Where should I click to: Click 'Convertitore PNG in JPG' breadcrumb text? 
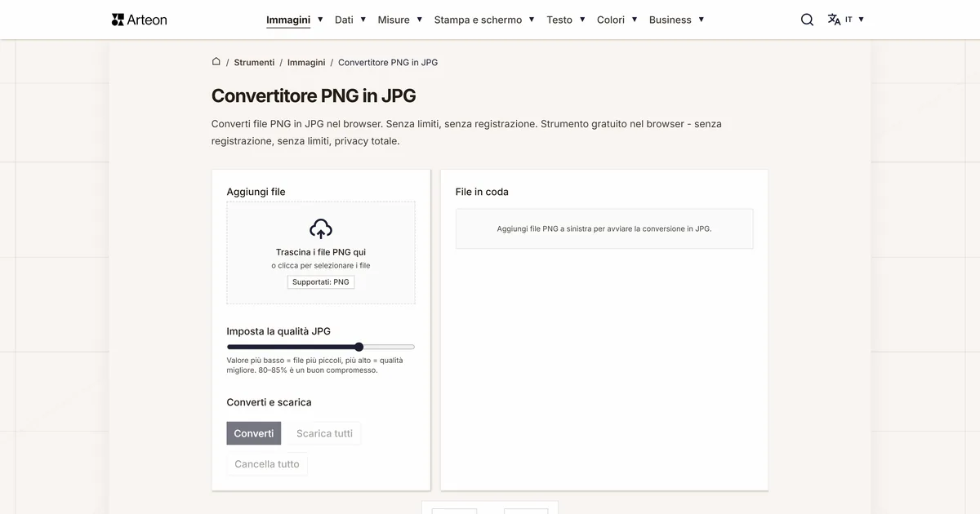click(x=388, y=62)
